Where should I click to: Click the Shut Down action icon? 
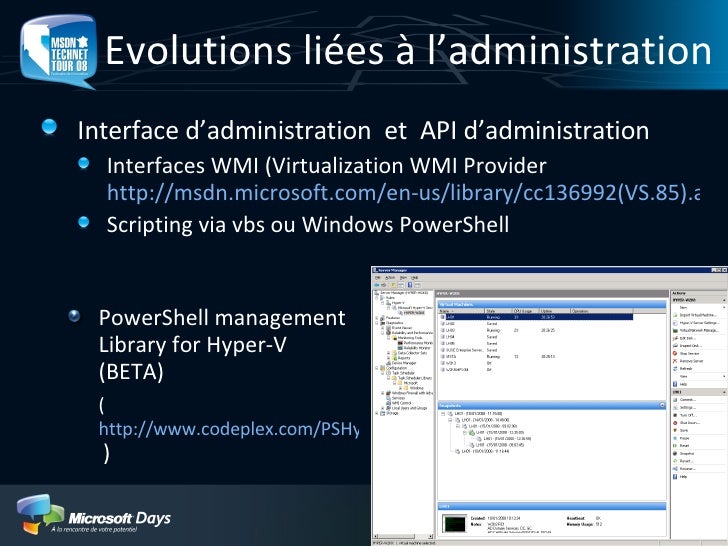point(675,423)
